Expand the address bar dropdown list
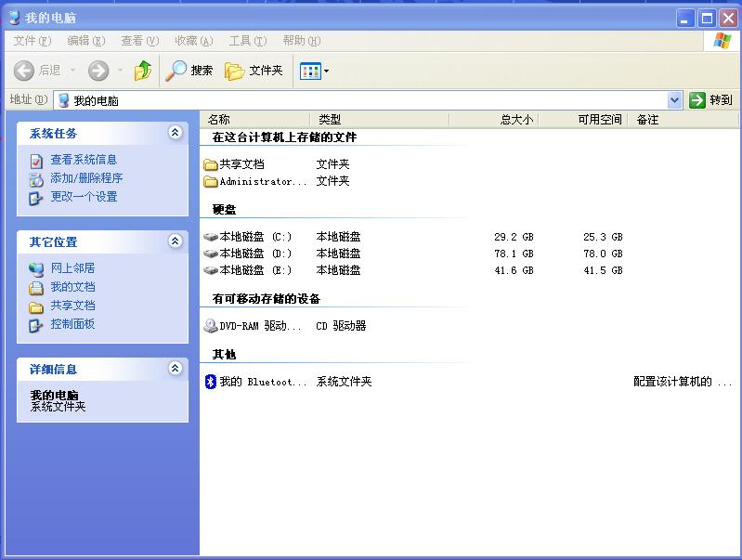The image size is (742, 560). (675, 100)
